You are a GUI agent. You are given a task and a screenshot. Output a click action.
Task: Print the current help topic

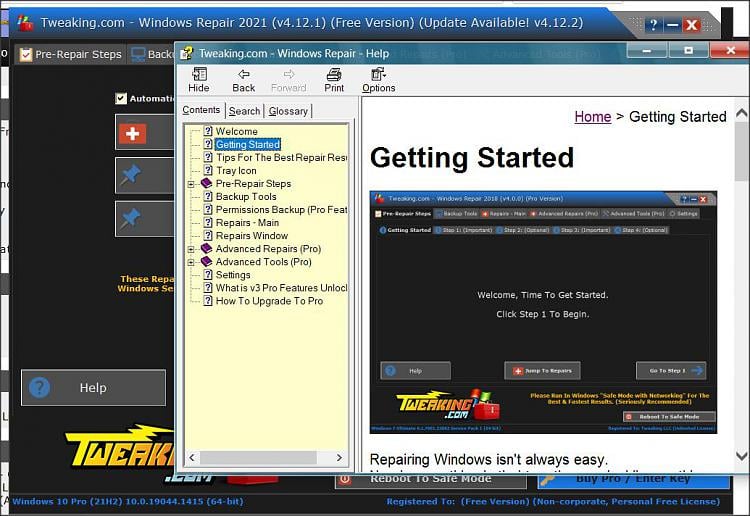point(334,79)
